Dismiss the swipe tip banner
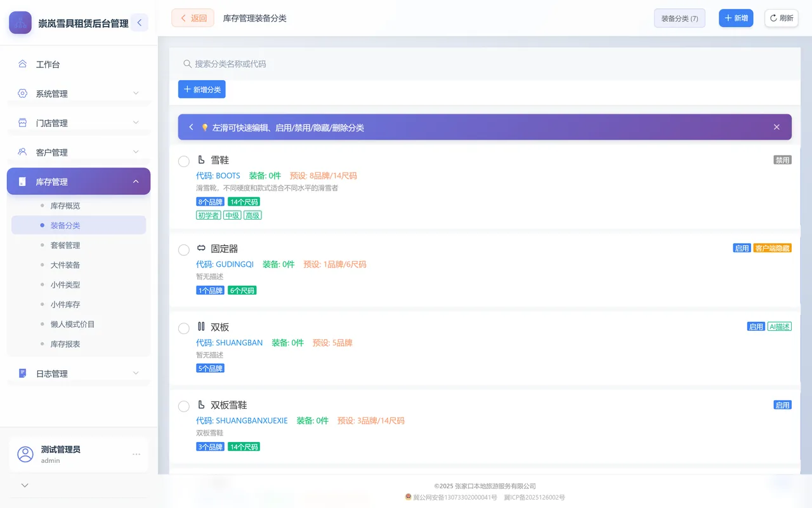This screenshot has width=812, height=508. pos(776,127)
